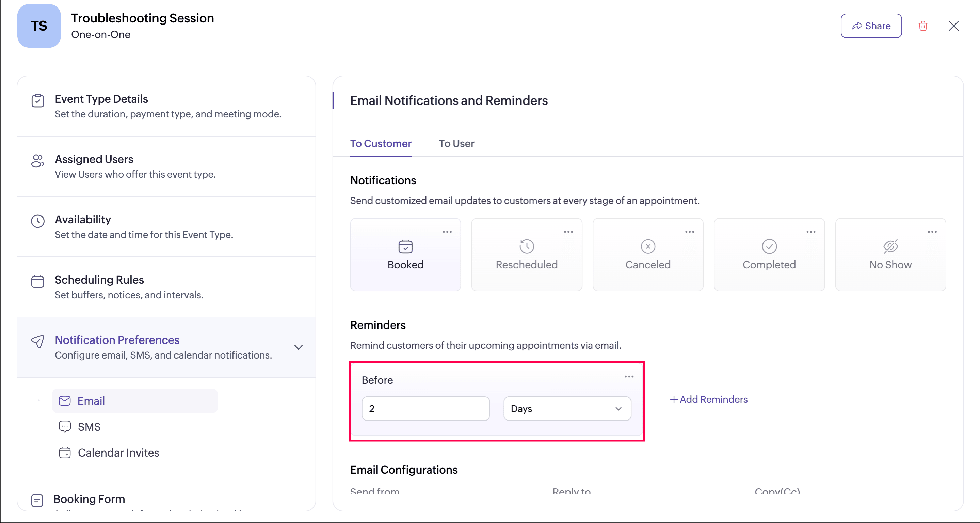Viewport: 980px width, 523px height.
Task: Switch to the To Customer tab
Action: [x=381, y=143]
